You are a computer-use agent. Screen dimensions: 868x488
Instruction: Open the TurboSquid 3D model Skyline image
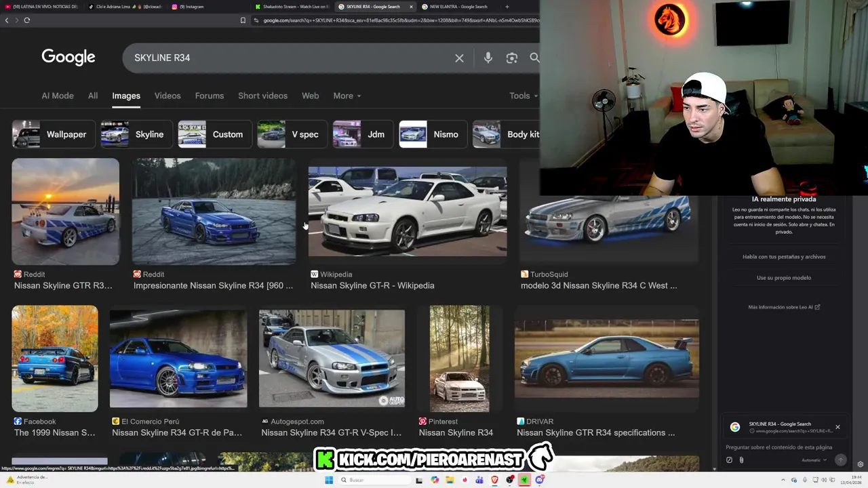tap(609, 228)
